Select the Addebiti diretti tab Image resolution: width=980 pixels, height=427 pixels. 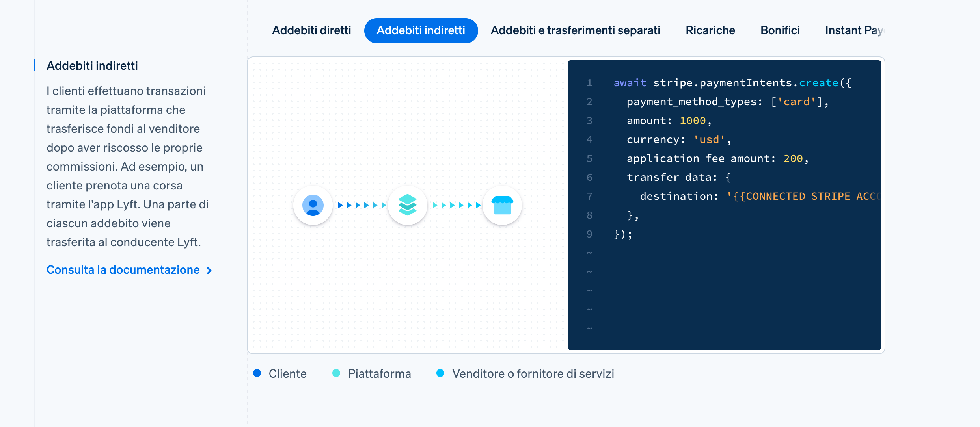tap(311, 30)
